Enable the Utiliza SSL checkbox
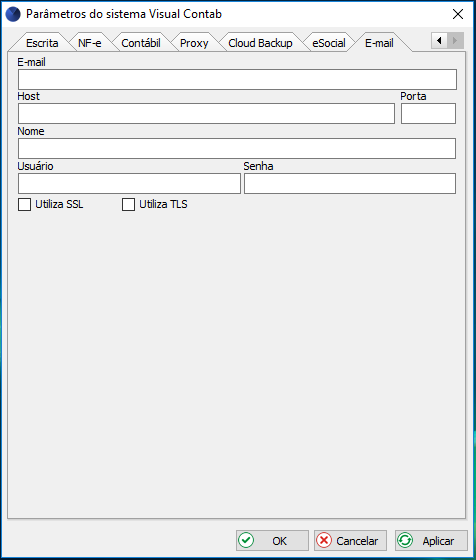This screenshot has height=560, width=476. (24, 205)
